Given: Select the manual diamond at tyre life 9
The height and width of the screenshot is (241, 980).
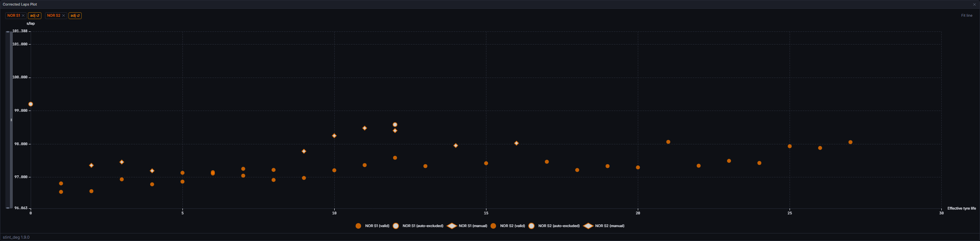Looking at the screenshot, I should [x=304, y=151].
